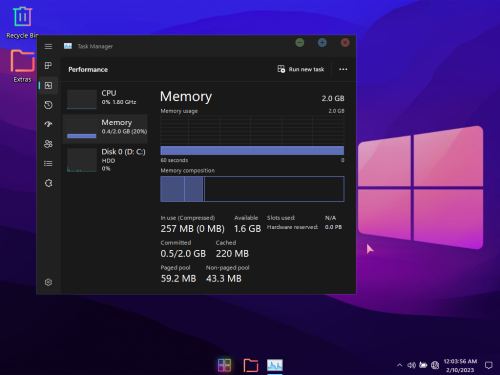
Task: Open the Extras desktop folder
Action: [x=22, y=66]
